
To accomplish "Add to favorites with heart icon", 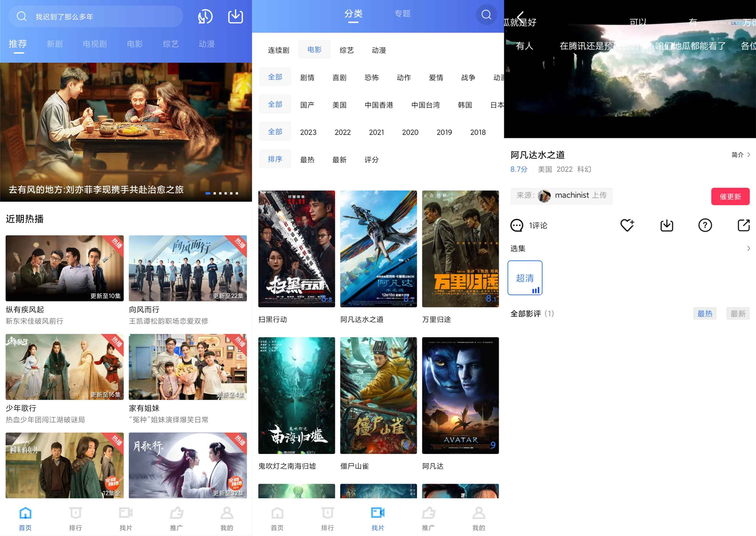I will 627,226.
